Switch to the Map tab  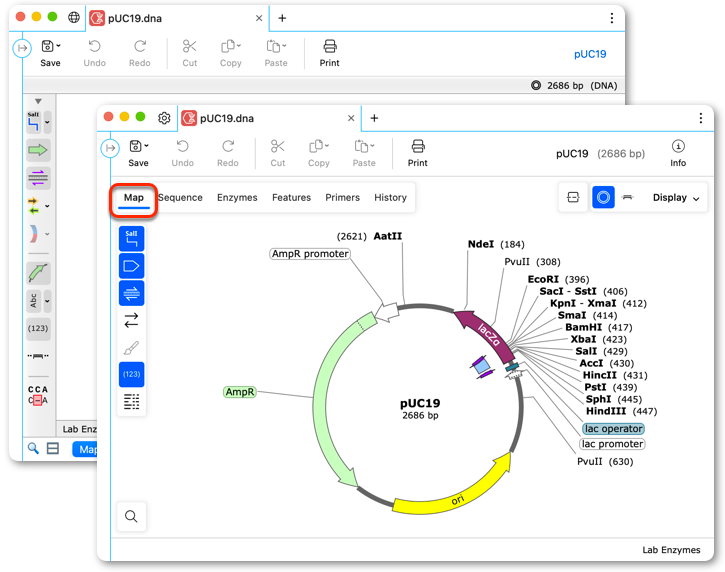point(134,198)
